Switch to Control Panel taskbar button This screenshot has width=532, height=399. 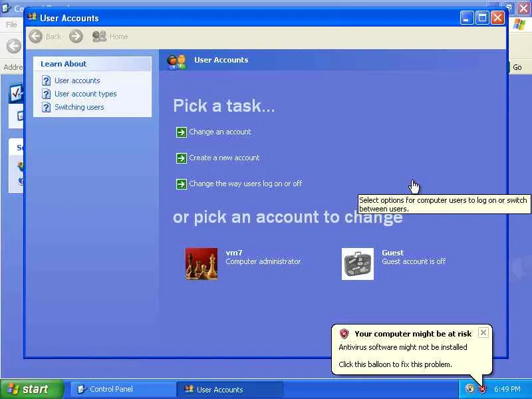(x=123, y=389)
